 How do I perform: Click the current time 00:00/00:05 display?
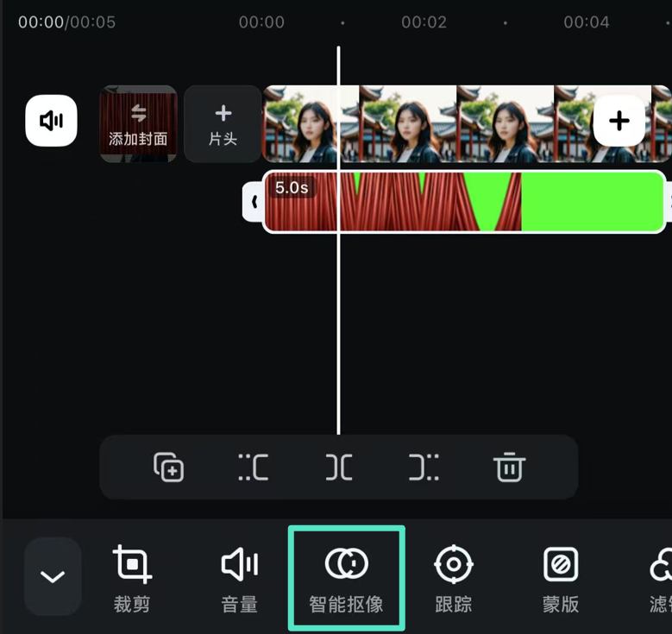pyautogui.click(x=67, y=22)
